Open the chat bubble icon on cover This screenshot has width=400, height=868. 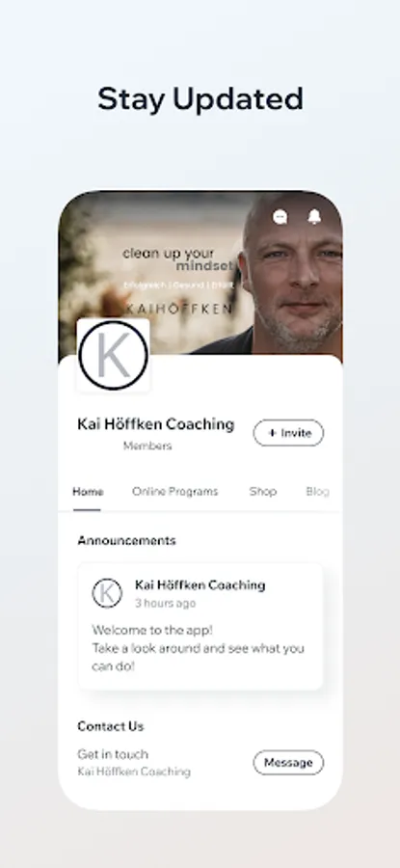280,217
